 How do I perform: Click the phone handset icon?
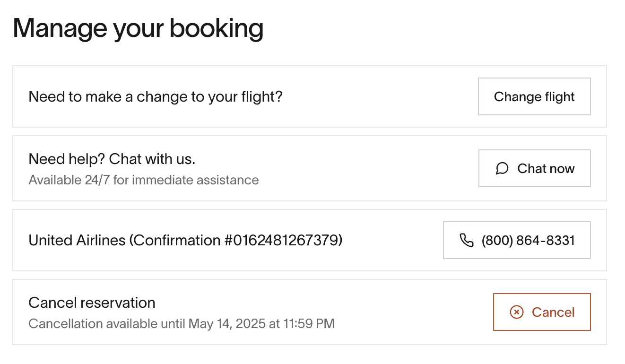466,240
